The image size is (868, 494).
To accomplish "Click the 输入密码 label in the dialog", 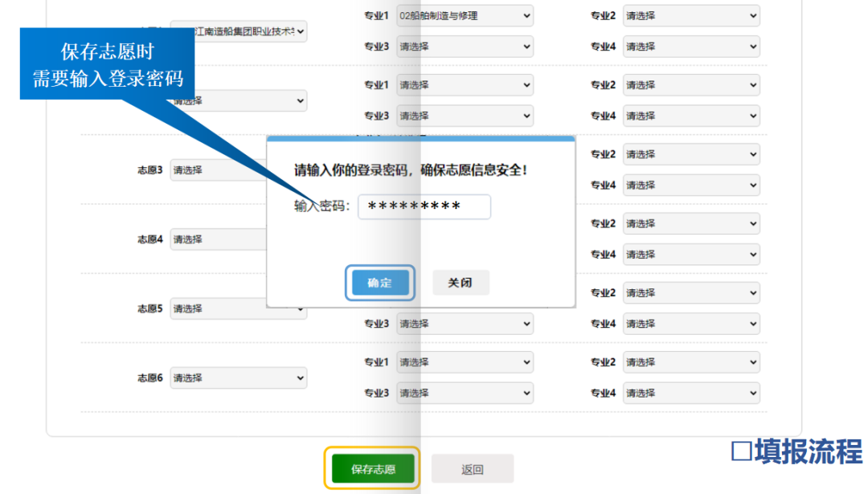I will click(321, 206).
